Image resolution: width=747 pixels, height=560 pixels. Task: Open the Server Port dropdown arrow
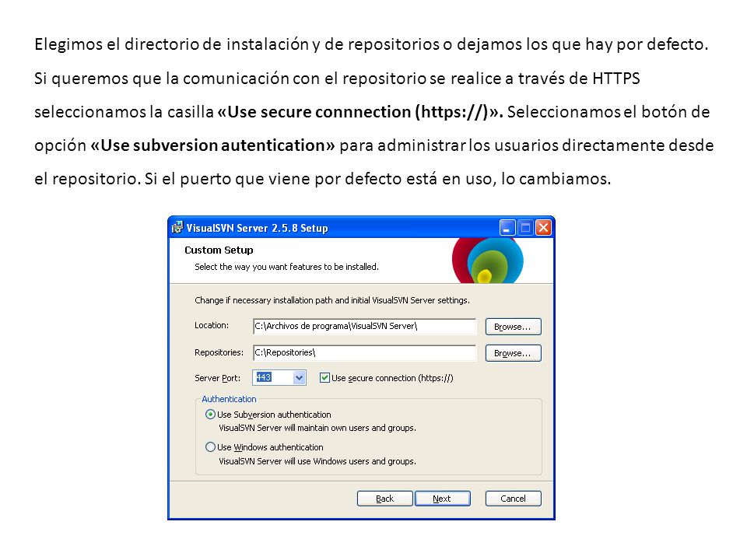[299, 378]
